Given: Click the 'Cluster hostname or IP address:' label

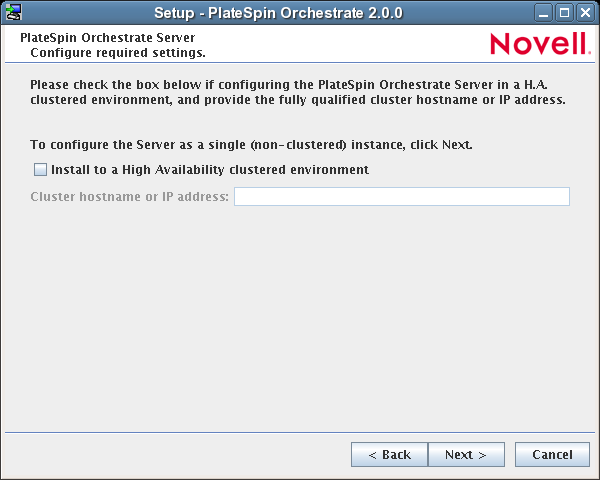Looking at the screenshot, I should point(130,197).
